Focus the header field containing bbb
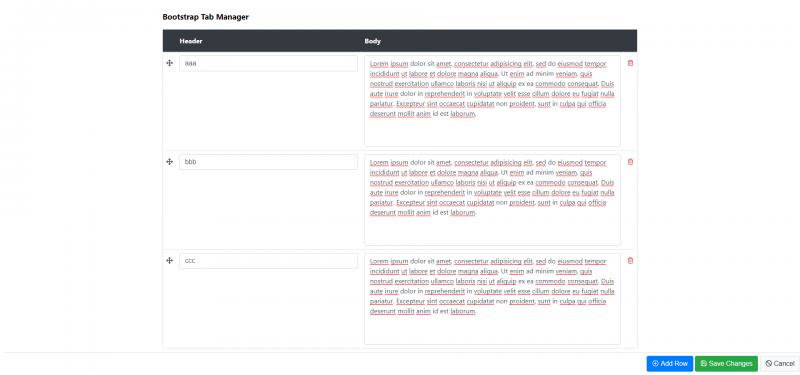 [268, 162]
